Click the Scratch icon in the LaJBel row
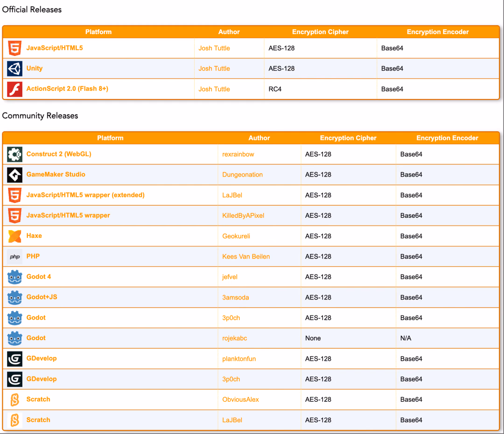Screen dimensions: 504x434 [15, 420]
